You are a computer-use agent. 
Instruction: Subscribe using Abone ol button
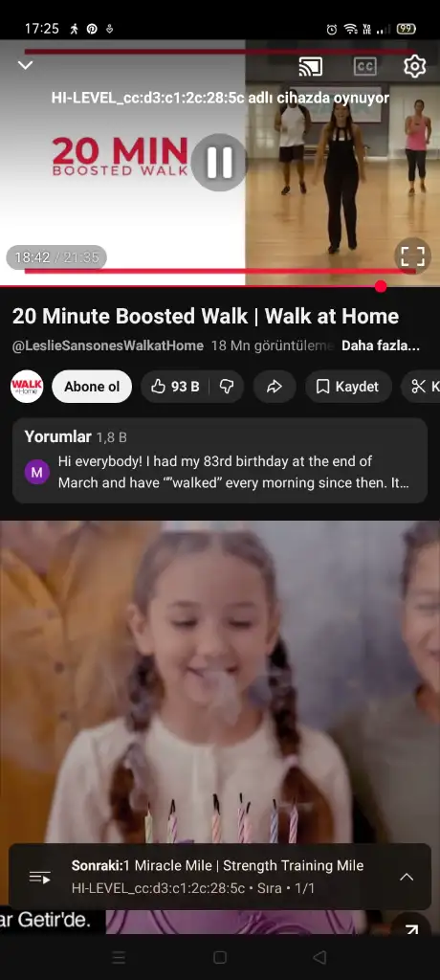tap(92, 387)
